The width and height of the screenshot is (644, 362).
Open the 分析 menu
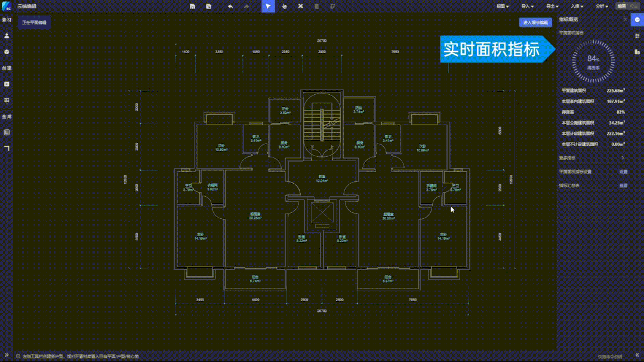pos(601,6)
